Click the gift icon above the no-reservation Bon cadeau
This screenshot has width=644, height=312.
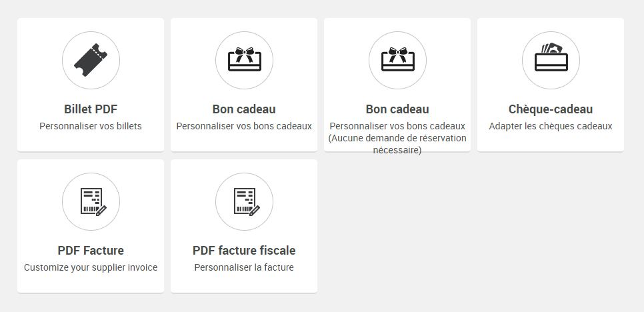397,59
